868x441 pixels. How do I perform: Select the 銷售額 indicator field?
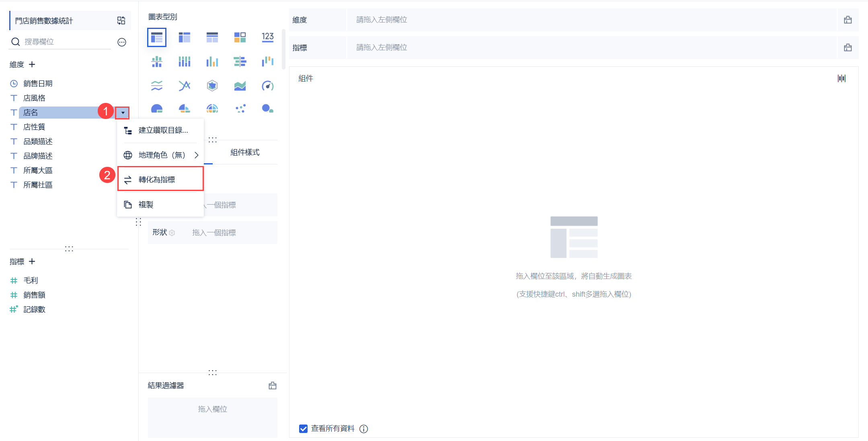[34, 295]
